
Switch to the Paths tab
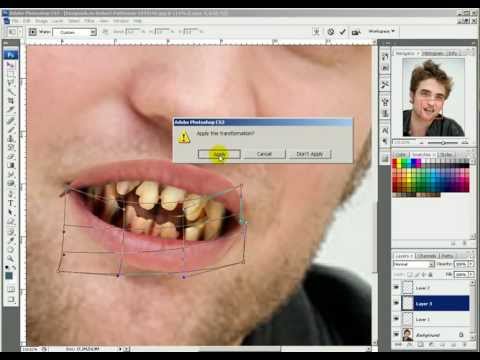click(447, 256)
